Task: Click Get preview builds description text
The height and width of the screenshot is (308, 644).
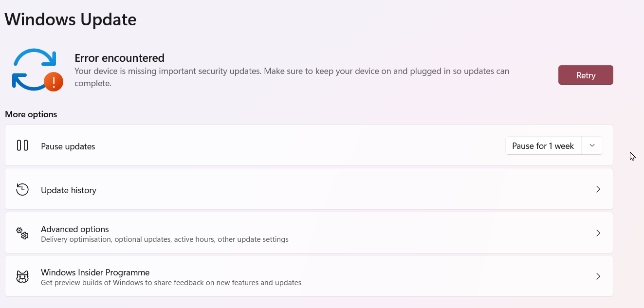Action: pos(171,283)
